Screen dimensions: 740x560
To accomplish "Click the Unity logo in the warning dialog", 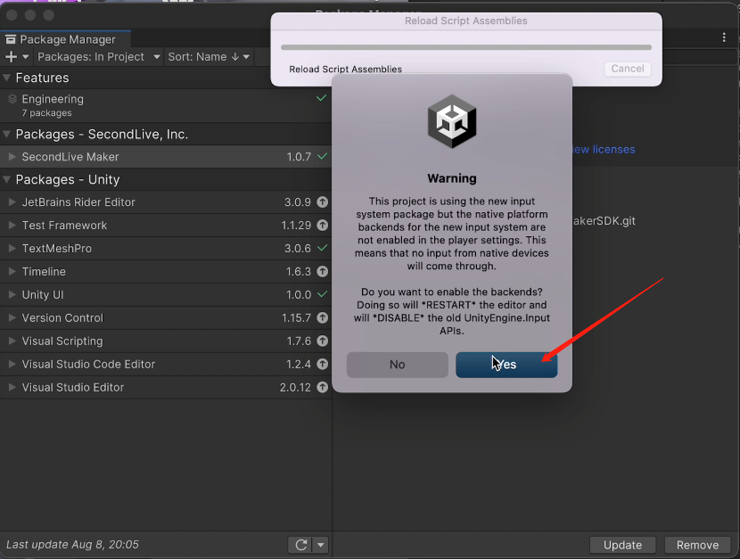I will [451, 121].
